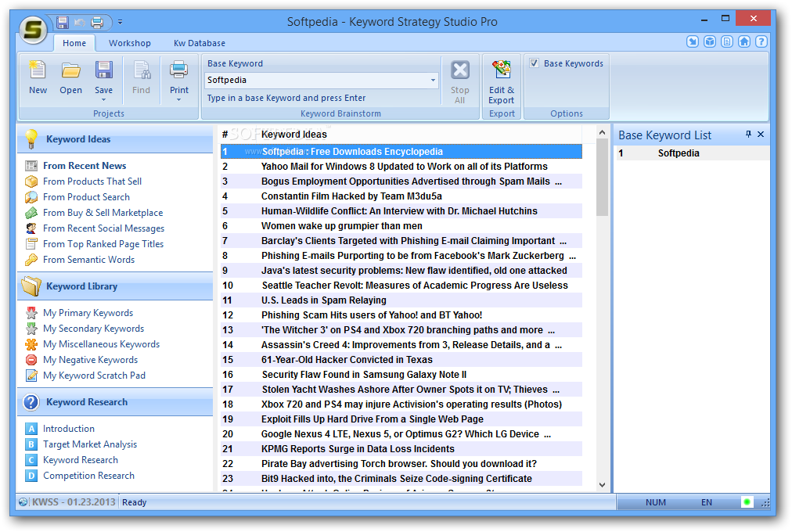The image size is (792, 532).
Task: Collapse the Keyword Library section header
Action: [115, 286]
